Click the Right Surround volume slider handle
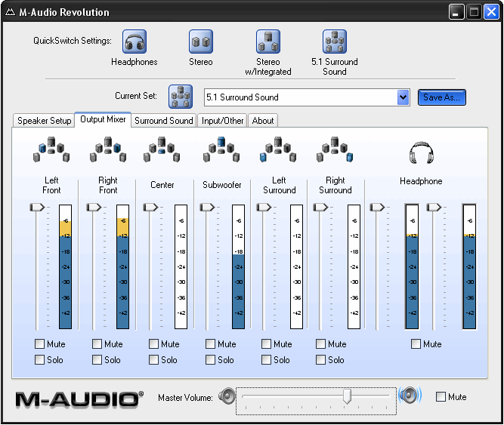Screen dimensions: 504x425 coord(320,208)
